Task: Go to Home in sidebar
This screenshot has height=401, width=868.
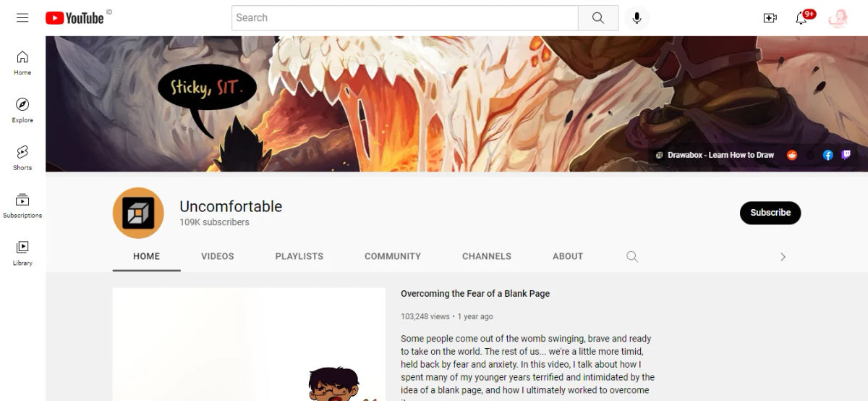Action: click(22, 62)
